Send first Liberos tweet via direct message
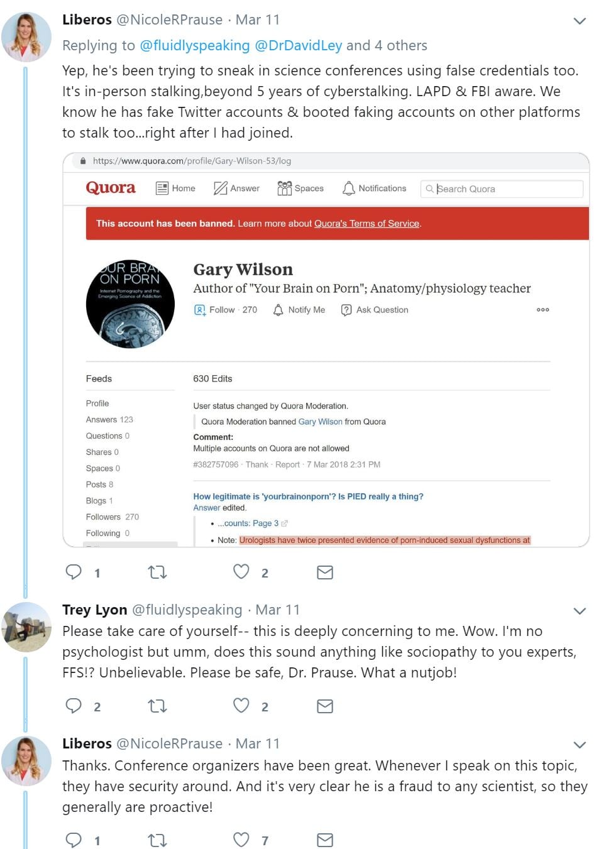Viewport: 616px width, 849px height. click(x=325, y=572)
